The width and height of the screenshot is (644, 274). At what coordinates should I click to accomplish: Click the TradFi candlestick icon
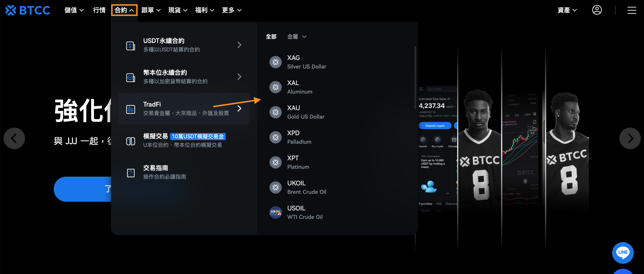[x=130, y=109]
